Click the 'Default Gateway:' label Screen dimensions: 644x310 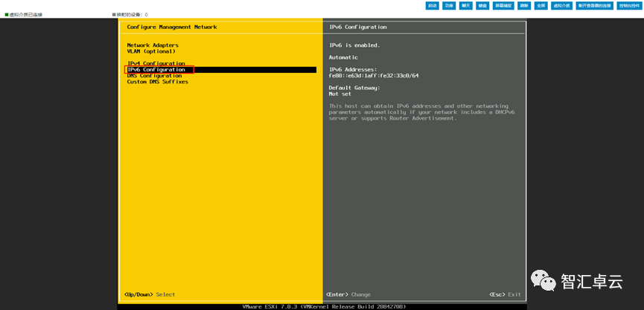pyautogui.click(x=354, y=88)
